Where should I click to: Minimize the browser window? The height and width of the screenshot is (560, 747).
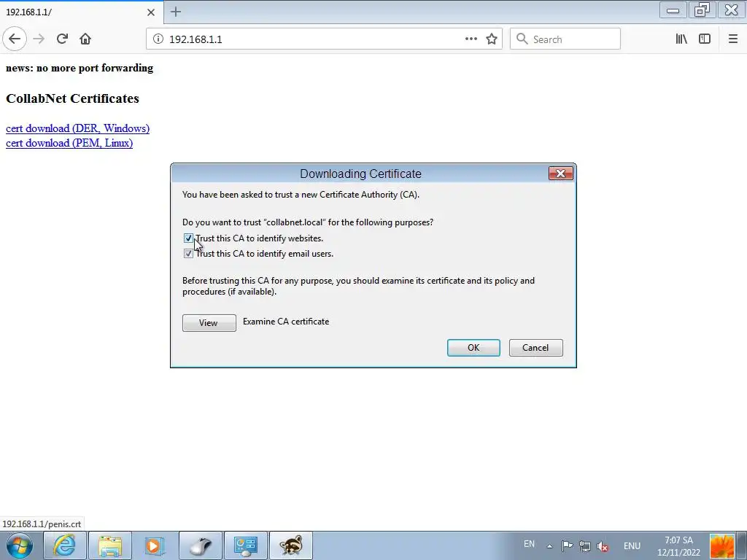coord(673,10)
